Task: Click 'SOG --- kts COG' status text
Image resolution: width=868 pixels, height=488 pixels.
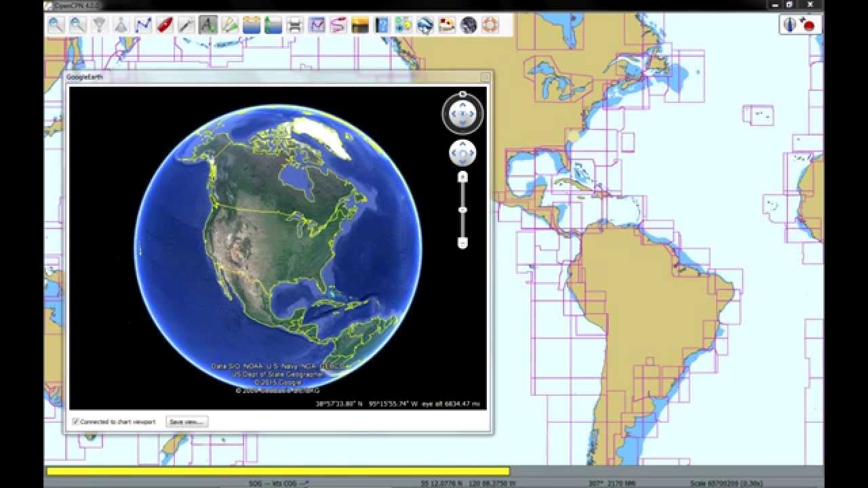Action: 279,483
